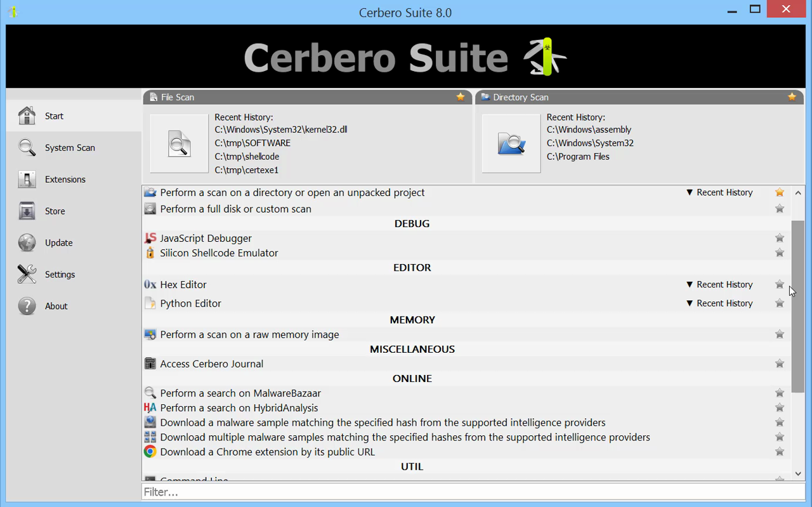This screenshot has height=507, width=812.
Task: Star the raw memory image scan action
Action: [780, 334]
